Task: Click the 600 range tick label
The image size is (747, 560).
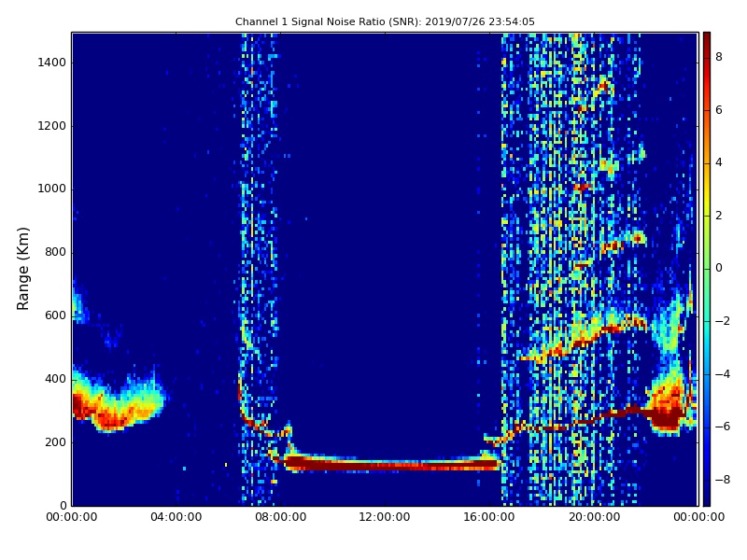Action: (55, 315)
